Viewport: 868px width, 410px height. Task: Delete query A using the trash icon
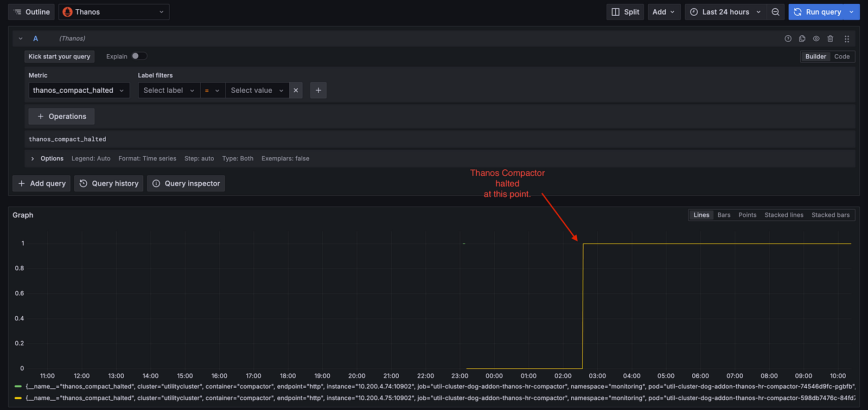(x=830, y=39)
